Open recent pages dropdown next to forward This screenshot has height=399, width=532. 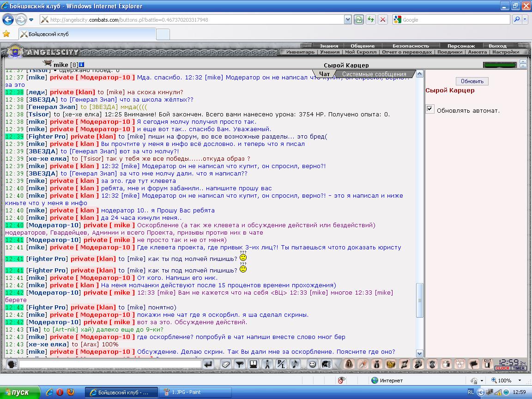pos(31,20)
